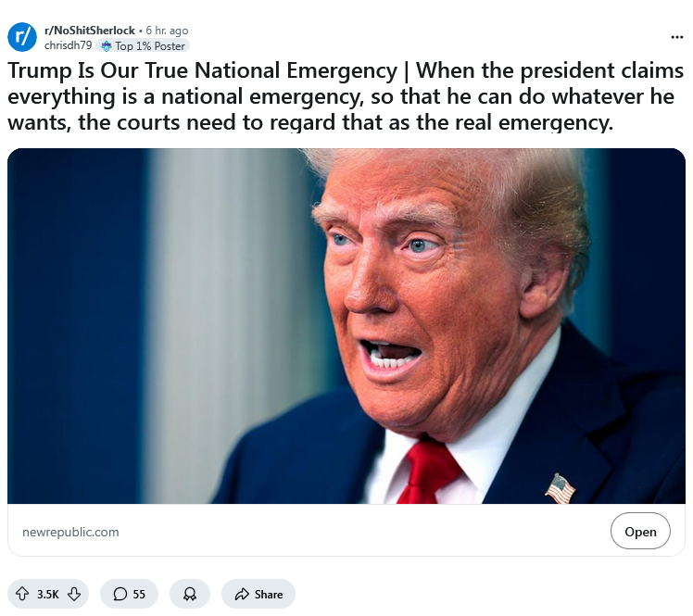This screenshot has width=693, height=616.
Task: Click the flag lapel pin in photo
Action: coord(560,488)
